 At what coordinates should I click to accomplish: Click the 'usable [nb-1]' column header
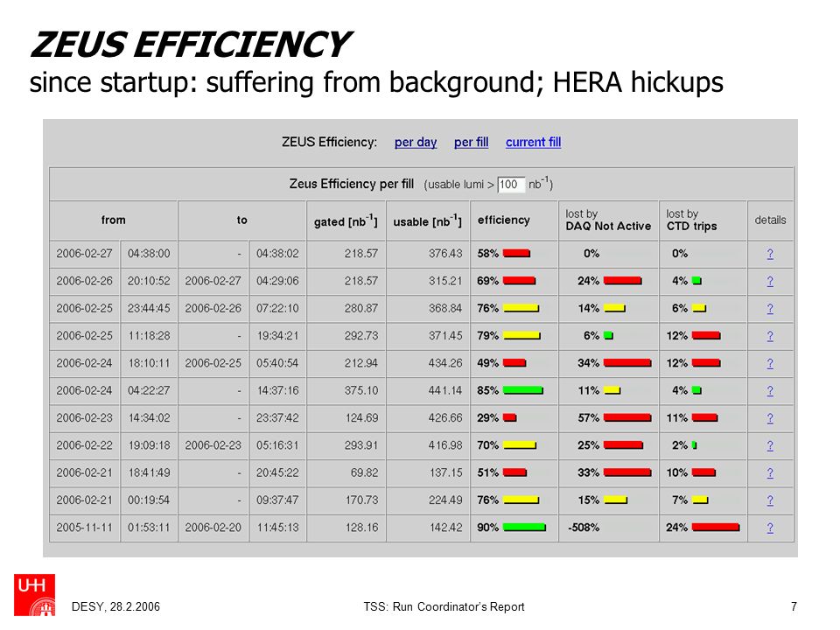[x=428, y=220]
